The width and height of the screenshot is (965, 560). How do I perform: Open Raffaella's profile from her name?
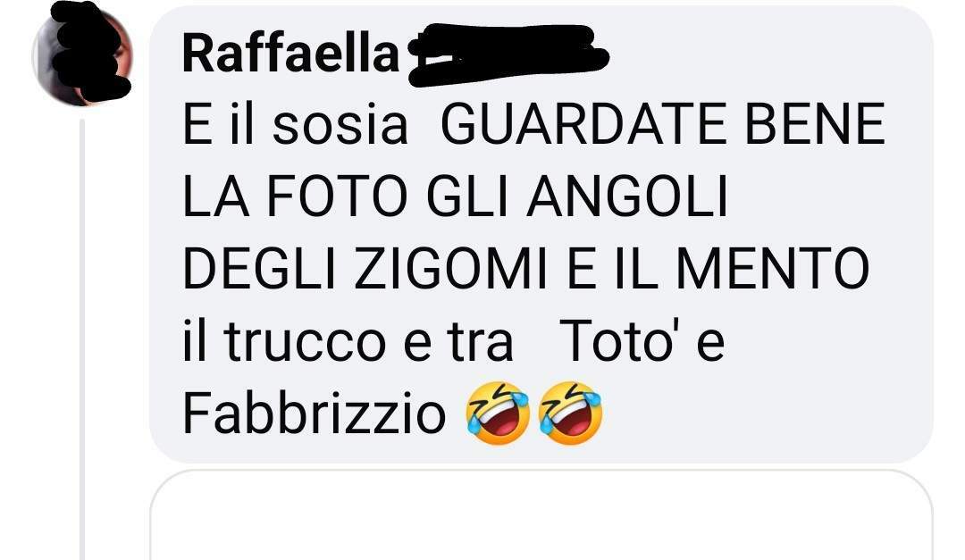[291, 54]
